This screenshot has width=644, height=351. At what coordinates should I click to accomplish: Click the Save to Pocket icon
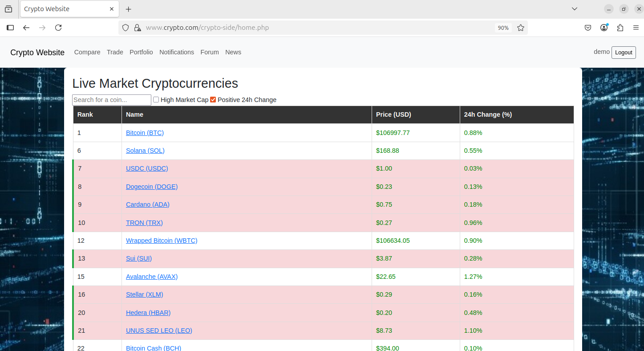coord(588,28)
